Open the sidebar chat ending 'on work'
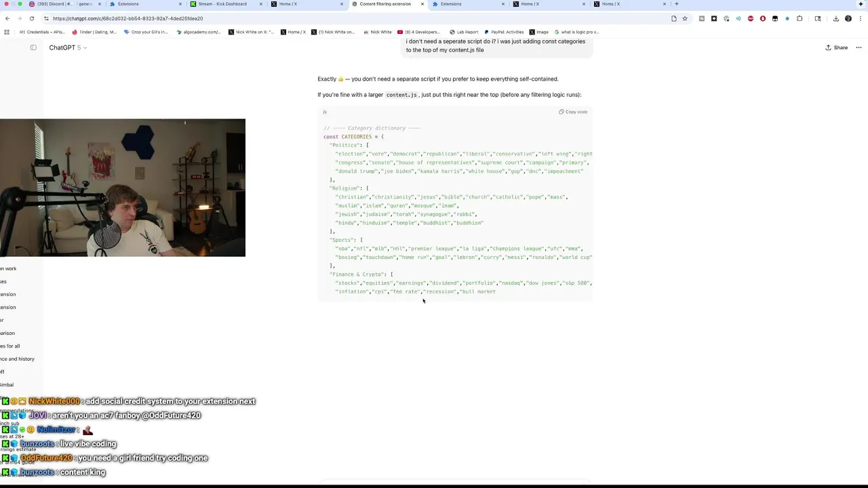 (x=8, y=268)
